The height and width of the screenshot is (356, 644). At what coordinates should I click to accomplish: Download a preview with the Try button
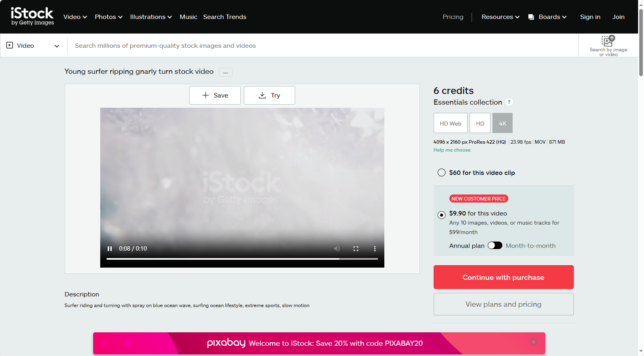click(x=270, y=95)
